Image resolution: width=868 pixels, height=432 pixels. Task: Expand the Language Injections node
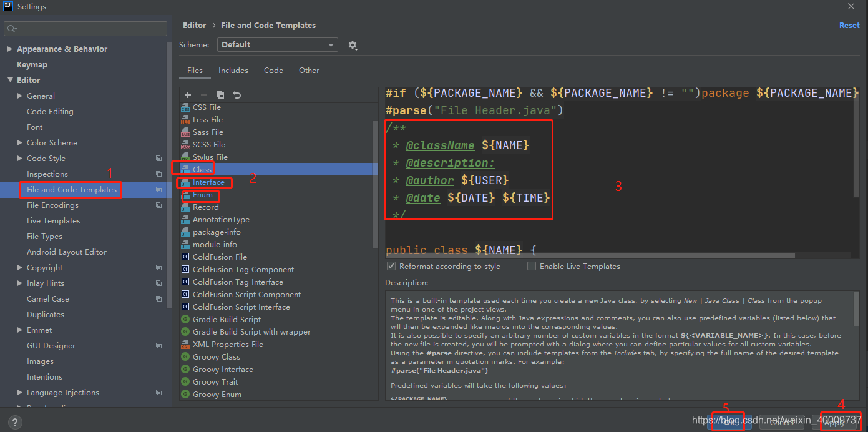20,393
